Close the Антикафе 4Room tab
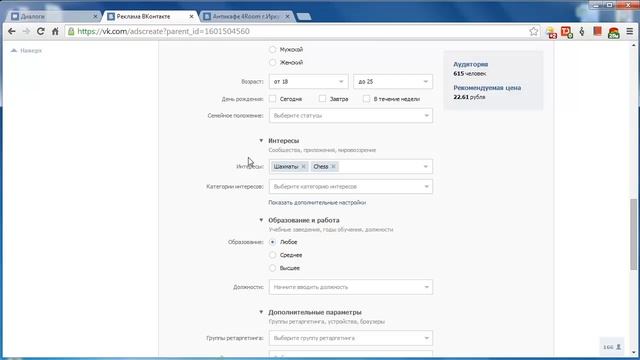The width and height of the screenshot is (640, 360). (x=287, y=16)
